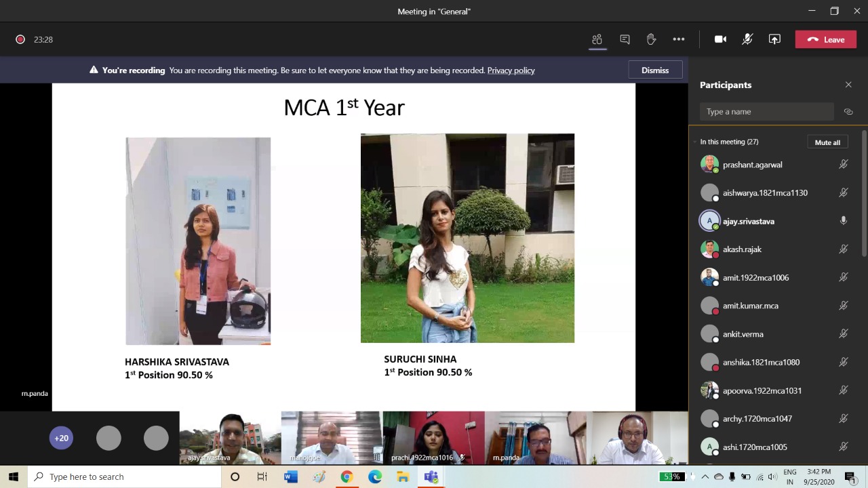Open the conversation chat icon
Screen dimensions: 868x488
point(625,39)
